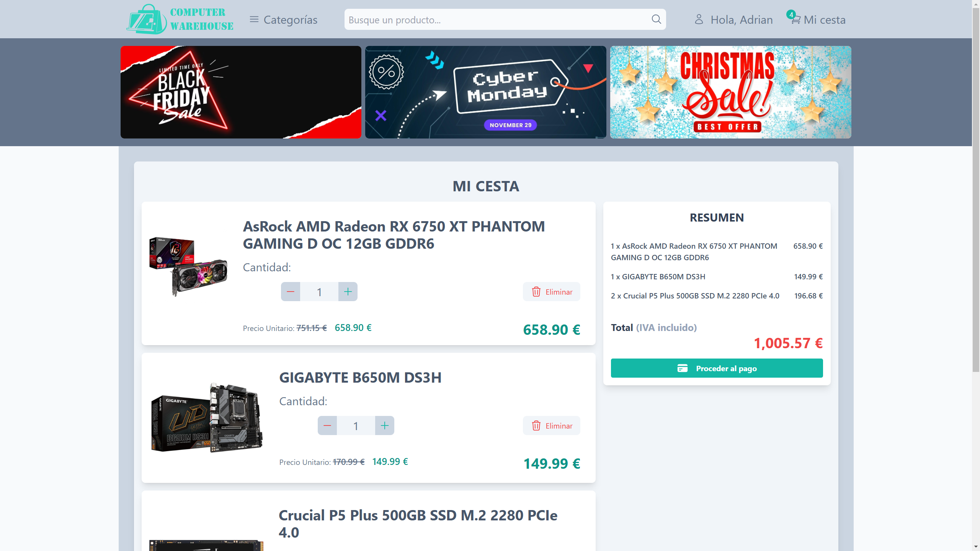Click the quantity field of GIGABYTE B650M item

click(356, 425)
